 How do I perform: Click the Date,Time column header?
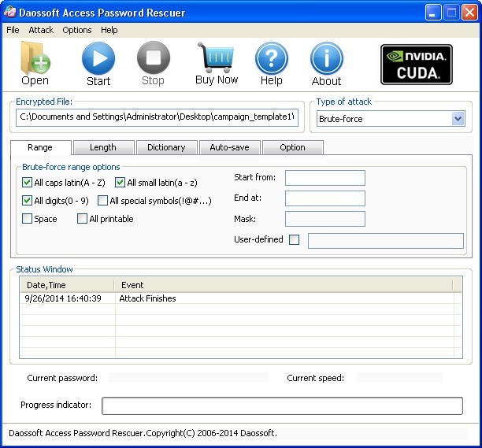point(67,285)
